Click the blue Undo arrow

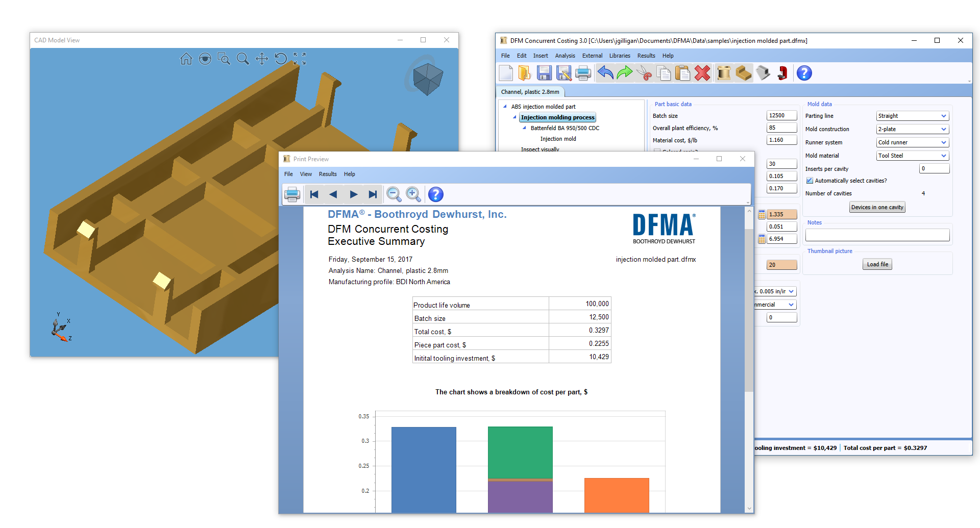click(x=605, y=73)
